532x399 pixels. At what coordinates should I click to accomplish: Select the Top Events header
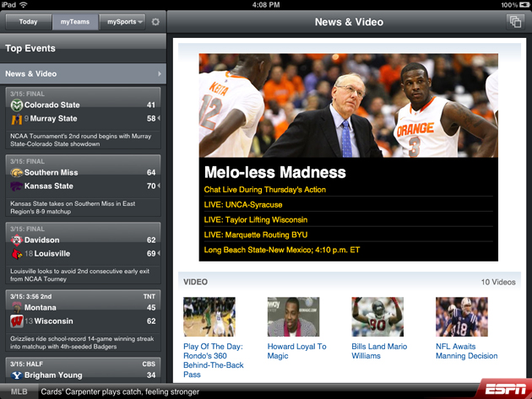83,48
